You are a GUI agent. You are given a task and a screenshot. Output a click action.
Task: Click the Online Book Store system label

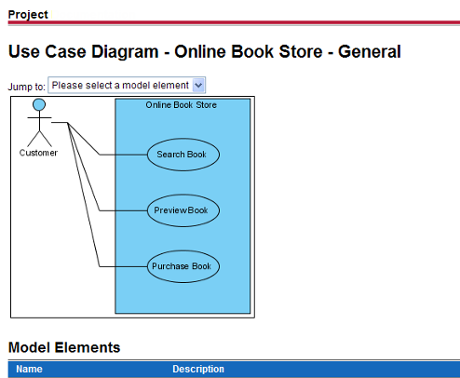[x=181, y=105]
